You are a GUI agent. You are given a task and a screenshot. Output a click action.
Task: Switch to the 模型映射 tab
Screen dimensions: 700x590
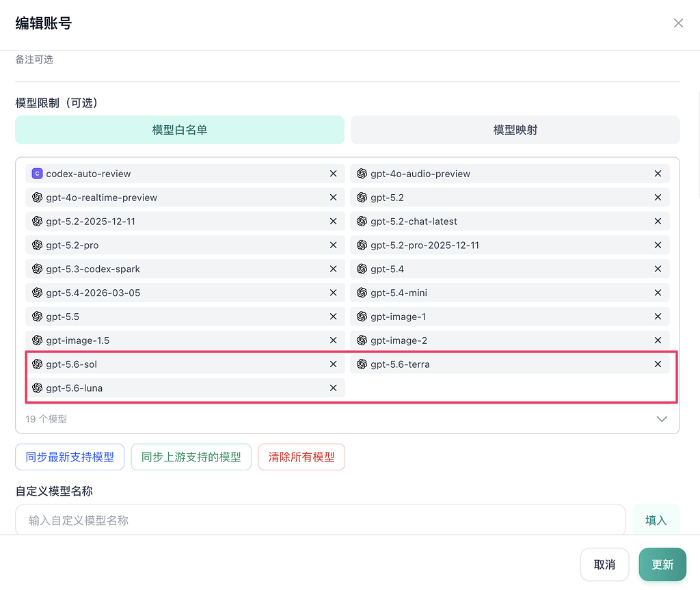tap(515, 130)
